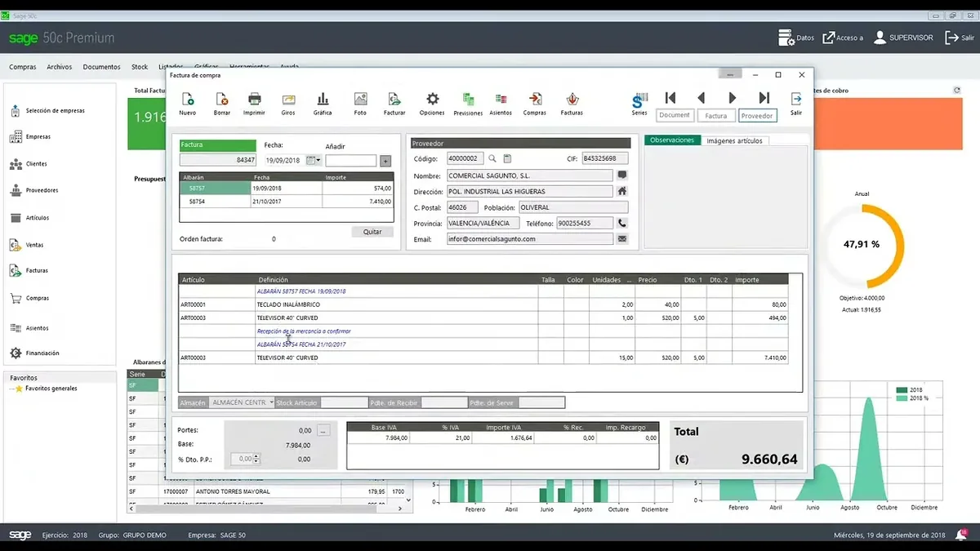Image resolution: width=980 pixels, height=551 pixels.
Task: Go to next record arrow
Action: tap(732, 98)
